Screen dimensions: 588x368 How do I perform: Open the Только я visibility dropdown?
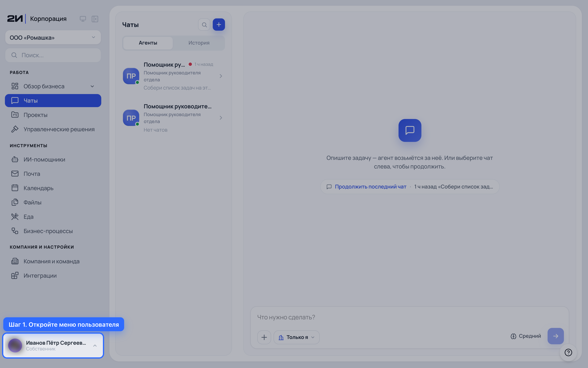[296, 337]
